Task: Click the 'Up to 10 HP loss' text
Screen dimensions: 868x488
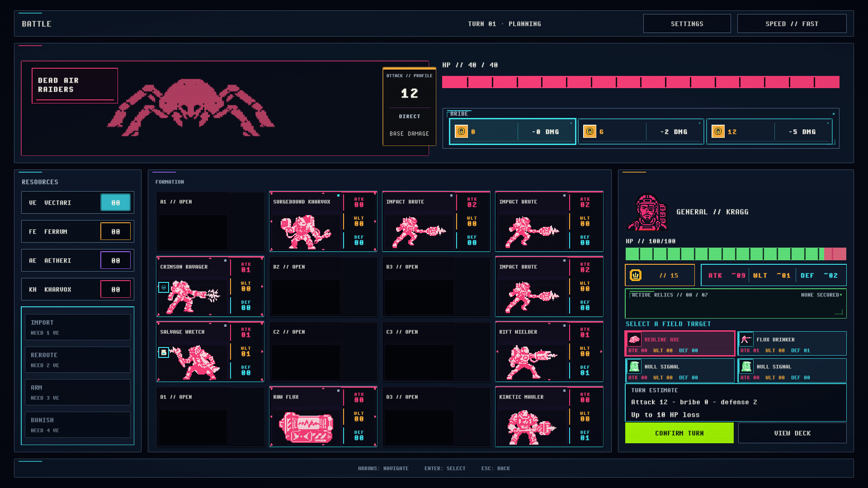Action: tap(665, 415)
